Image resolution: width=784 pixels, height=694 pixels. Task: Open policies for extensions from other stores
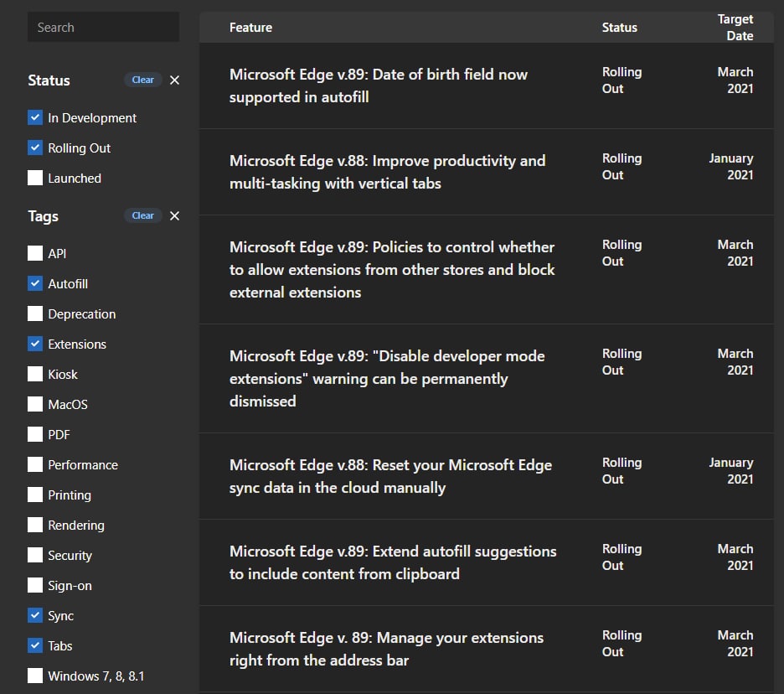392,270
